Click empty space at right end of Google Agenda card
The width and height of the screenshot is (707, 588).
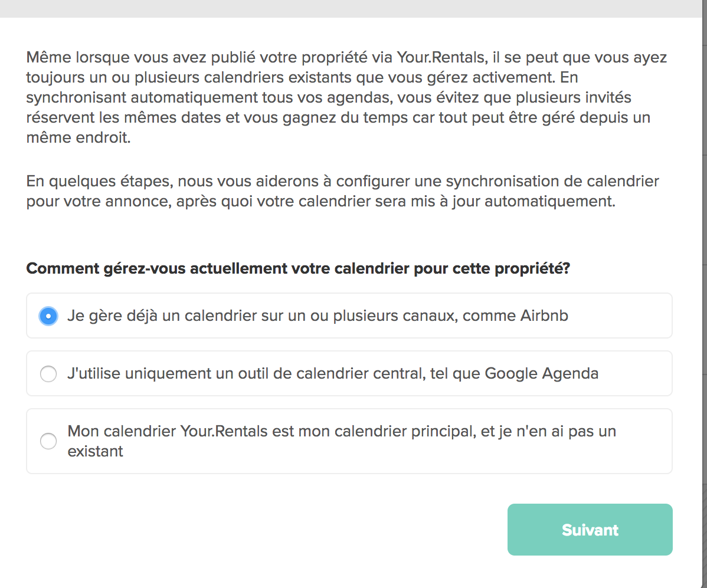pos(636,373)
